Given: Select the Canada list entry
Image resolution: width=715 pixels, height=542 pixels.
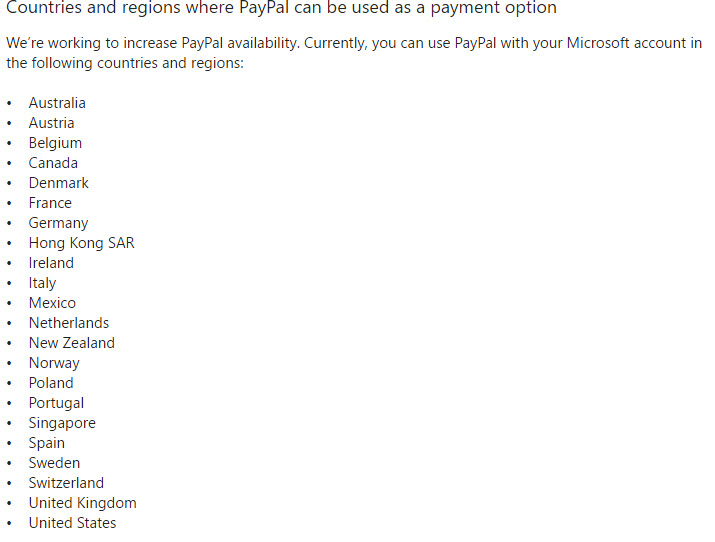Looking at the screenshot, I should pyautogui.click(x=53, y=163).
